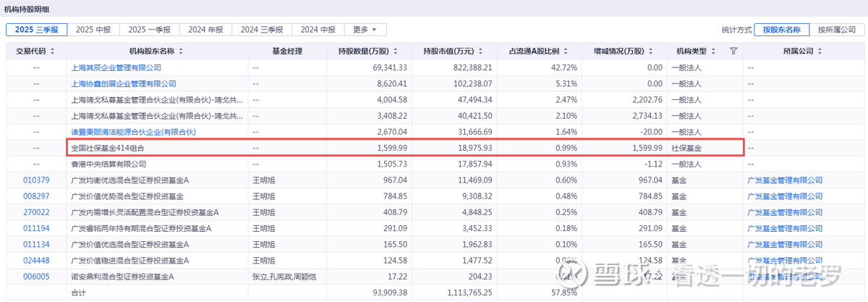Viewport: 868px width, 302px height.
Task: Click 广发基金管理有限公司 link in first fund row
Action: tap(785, 180)
